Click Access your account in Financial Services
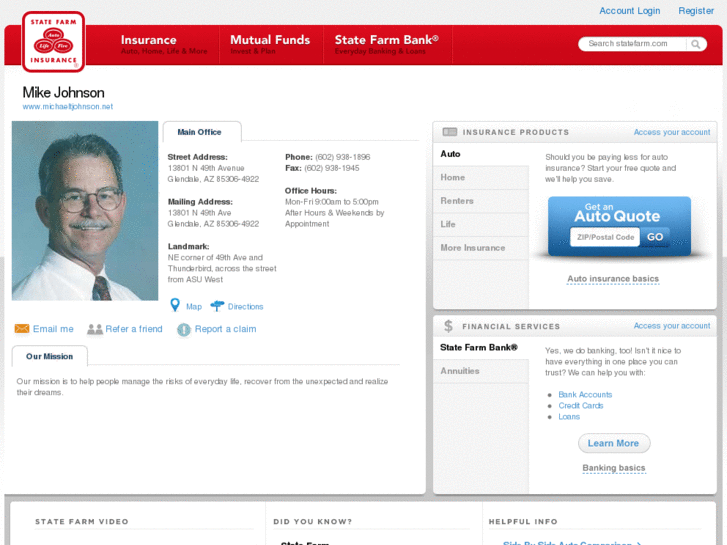 672,326
